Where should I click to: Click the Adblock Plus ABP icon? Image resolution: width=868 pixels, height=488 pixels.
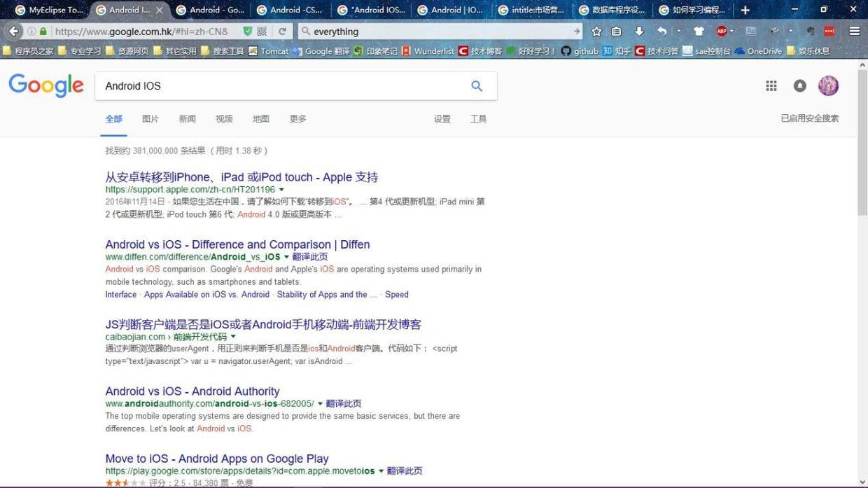pyautogui.click(x=722, y=31)
